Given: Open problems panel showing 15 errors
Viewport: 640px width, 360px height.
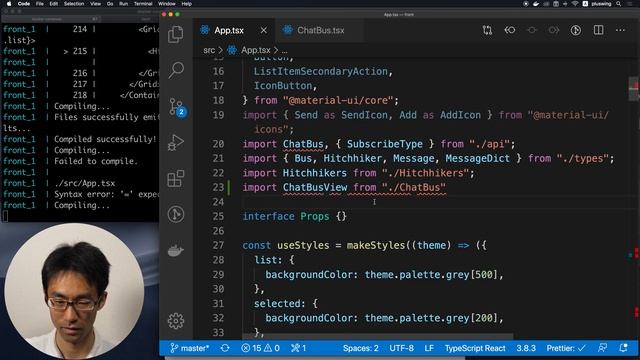Looking at the screenshot, I should 260,348.
